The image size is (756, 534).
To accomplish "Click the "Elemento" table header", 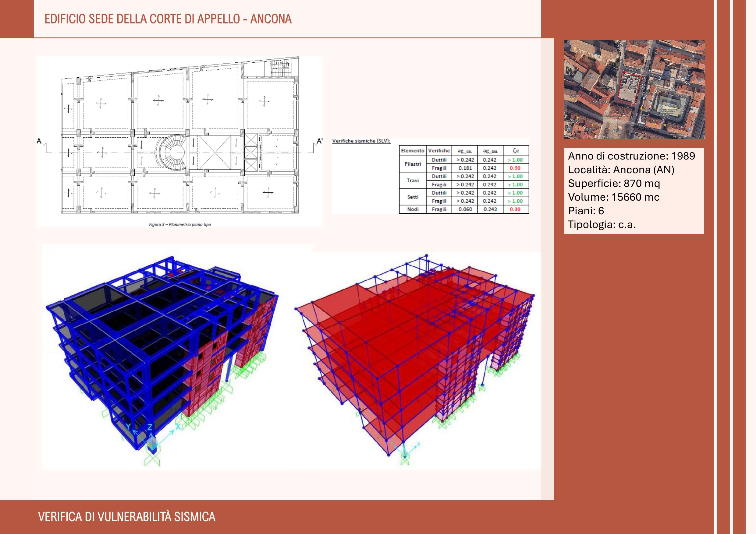I will [413, 151].
